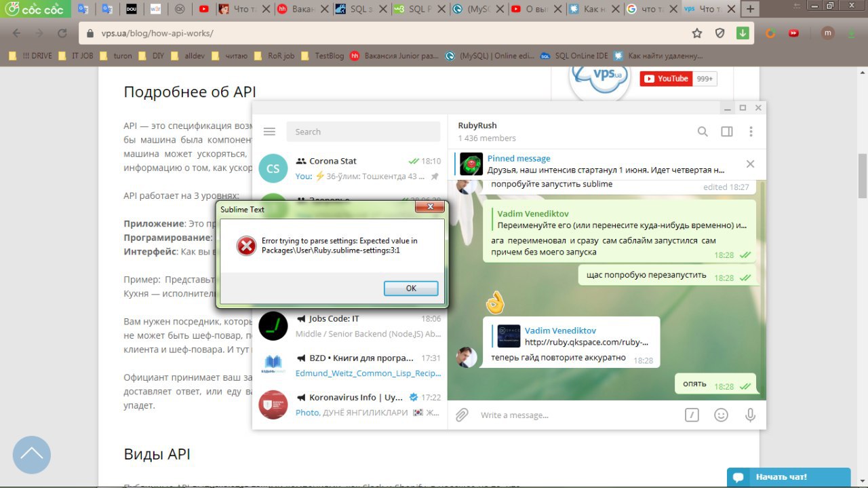The image size is (868, 488).
Task: Click the BZD channel book avatar
Action: (273, 365)
